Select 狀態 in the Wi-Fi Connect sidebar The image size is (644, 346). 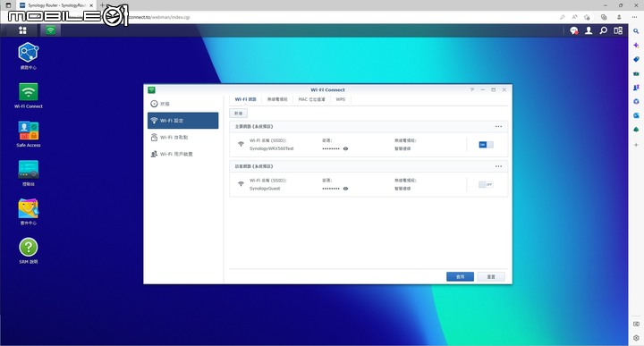[182, 104]
